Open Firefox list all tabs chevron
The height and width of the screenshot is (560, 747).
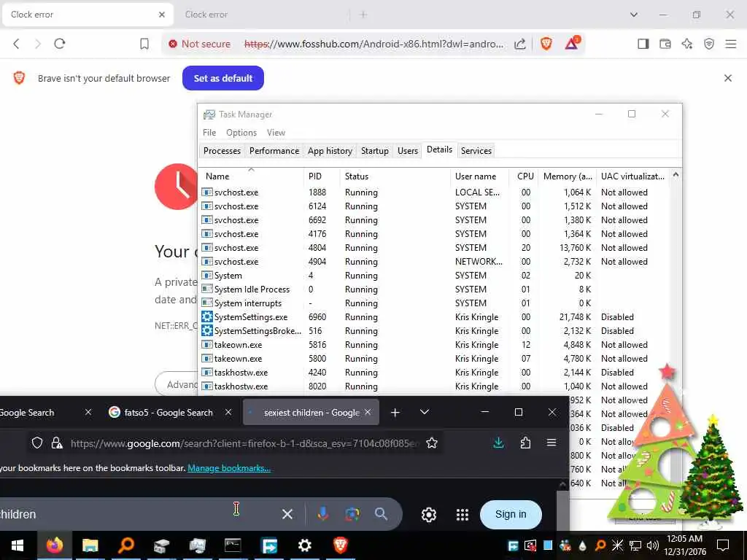425,413
